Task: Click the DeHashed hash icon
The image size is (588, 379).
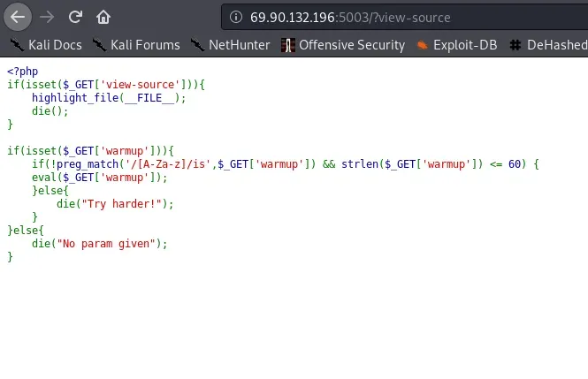Action: (x=515, y=45)
